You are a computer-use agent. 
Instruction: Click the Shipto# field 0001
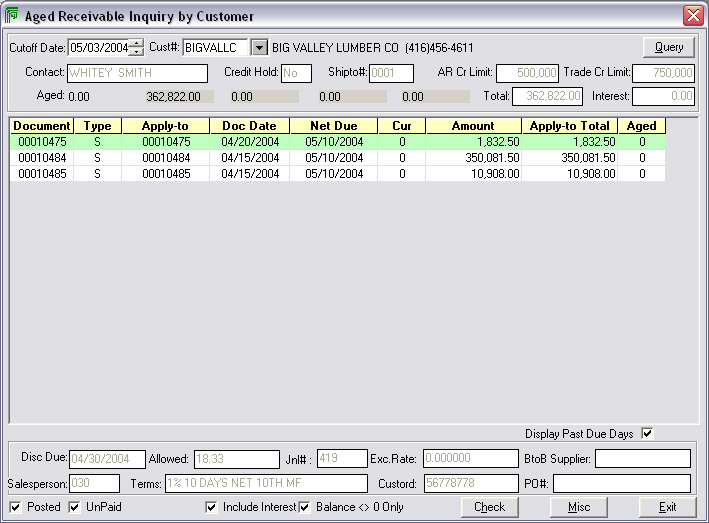pos(391,73)
